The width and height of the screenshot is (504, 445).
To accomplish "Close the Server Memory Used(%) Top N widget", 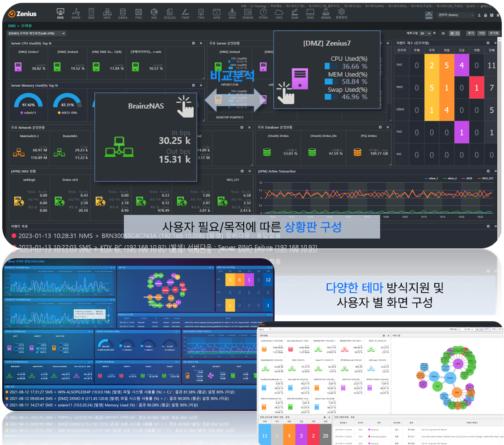I will [x=201, y=85].
